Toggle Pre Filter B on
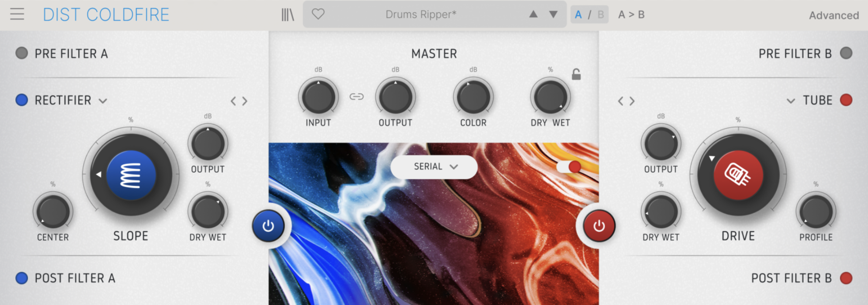This screenshot has width=868, height=305. coord(846,53)
